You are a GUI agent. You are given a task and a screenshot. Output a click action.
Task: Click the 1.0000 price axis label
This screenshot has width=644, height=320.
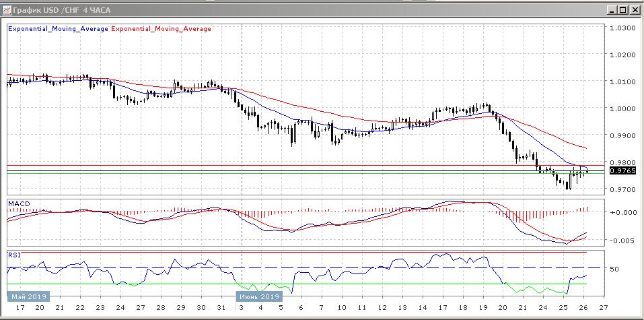622,108
